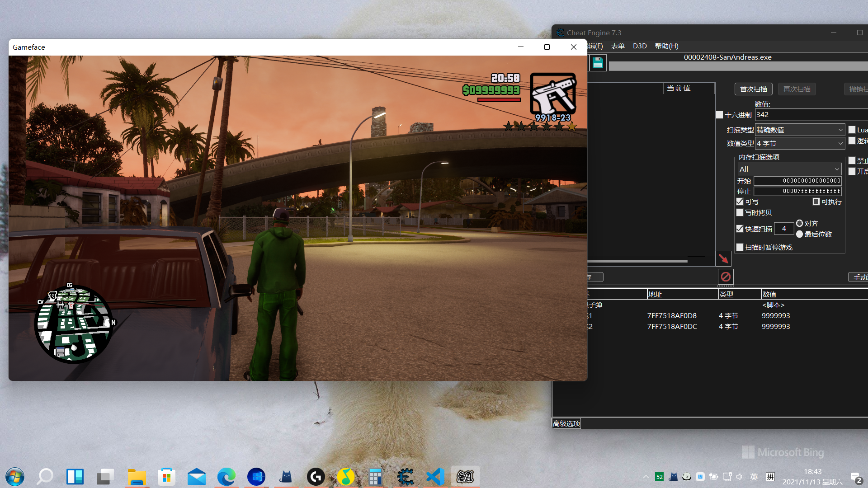Click the save floppy disk icon
This screenshot has width=868, height=488.
click(598, 63)
